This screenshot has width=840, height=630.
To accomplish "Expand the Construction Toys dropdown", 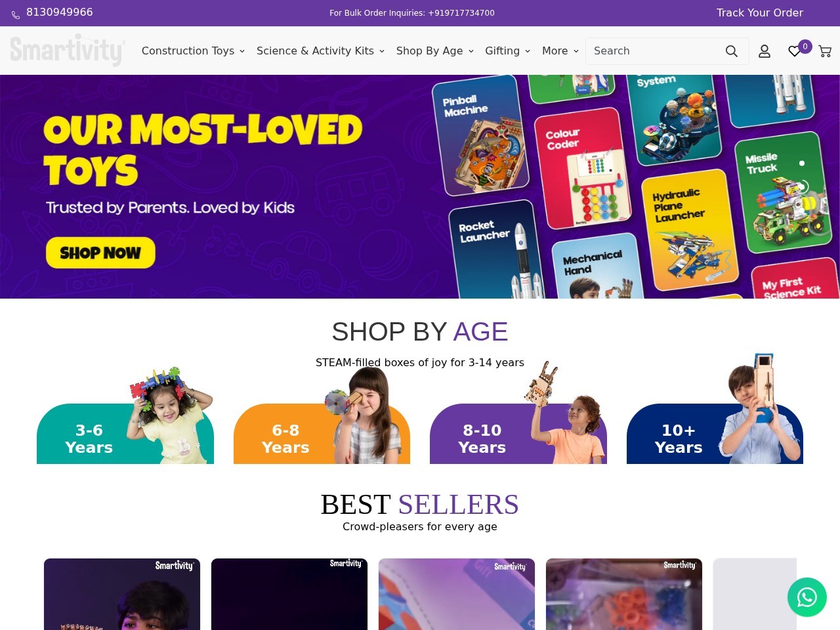I will click(193, 51).
